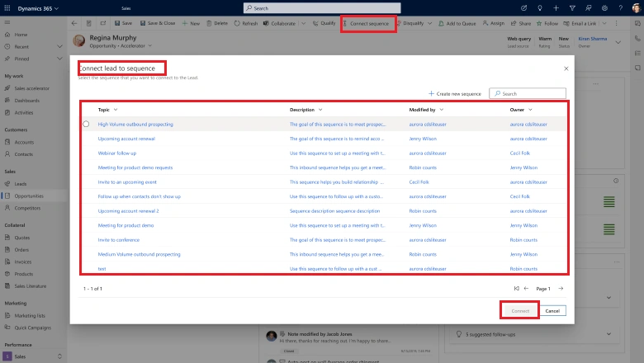Open the Invite to conference sequence link
Image resolution: width=644 pixels, height=363 pixels.
(119, 240)
